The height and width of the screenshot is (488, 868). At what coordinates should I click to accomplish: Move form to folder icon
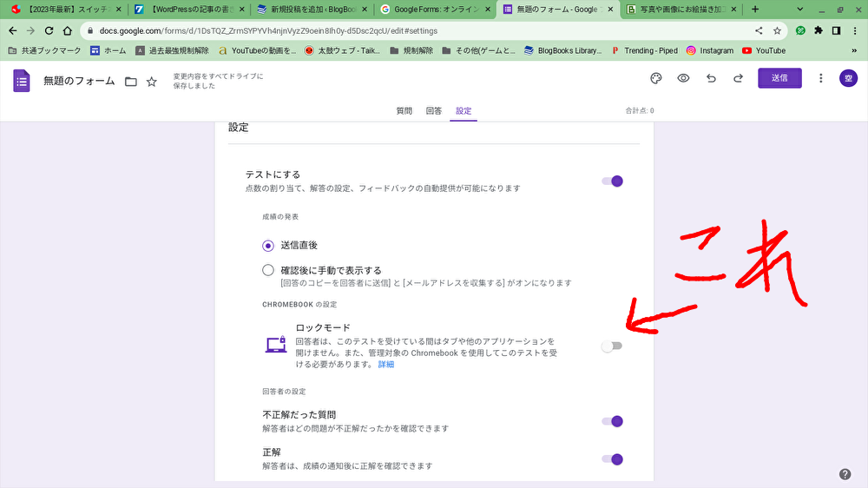(x=131, y=82)
